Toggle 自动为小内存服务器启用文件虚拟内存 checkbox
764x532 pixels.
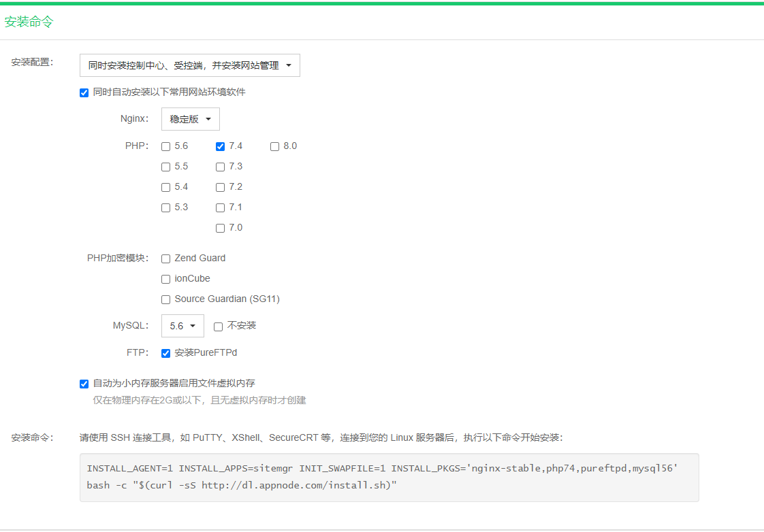coord(84,384)
